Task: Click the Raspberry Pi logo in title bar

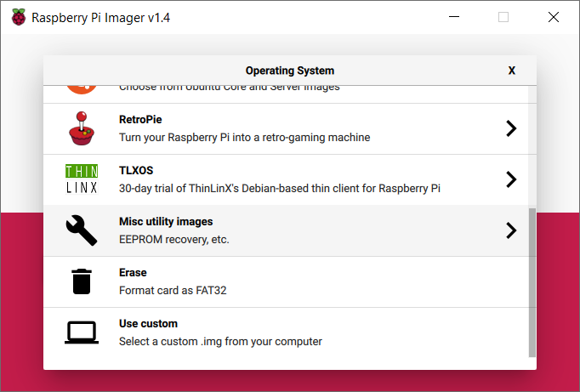Action: [19, 17]
